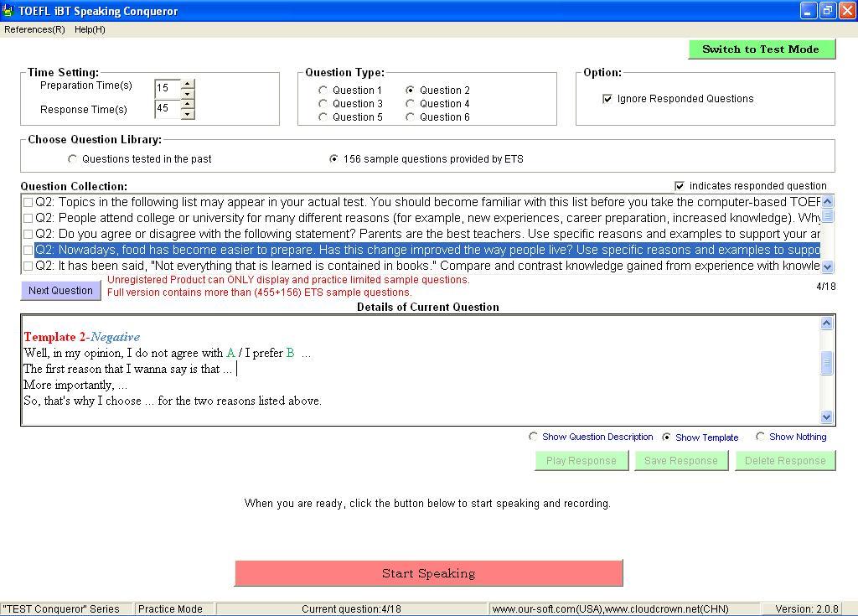The image size is (858, 616).
Task: Check the box for 'Parents are the best teachers' question
Action: (x=28, y=235)
